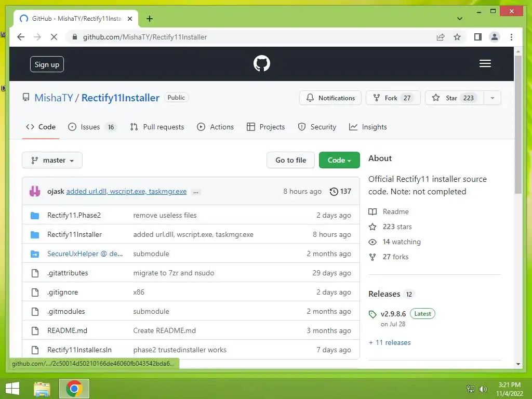The width and height of the screenshot is (532, 399).
Task: Open the Rectify11Installer repo title link
Action: pos(120,98)
